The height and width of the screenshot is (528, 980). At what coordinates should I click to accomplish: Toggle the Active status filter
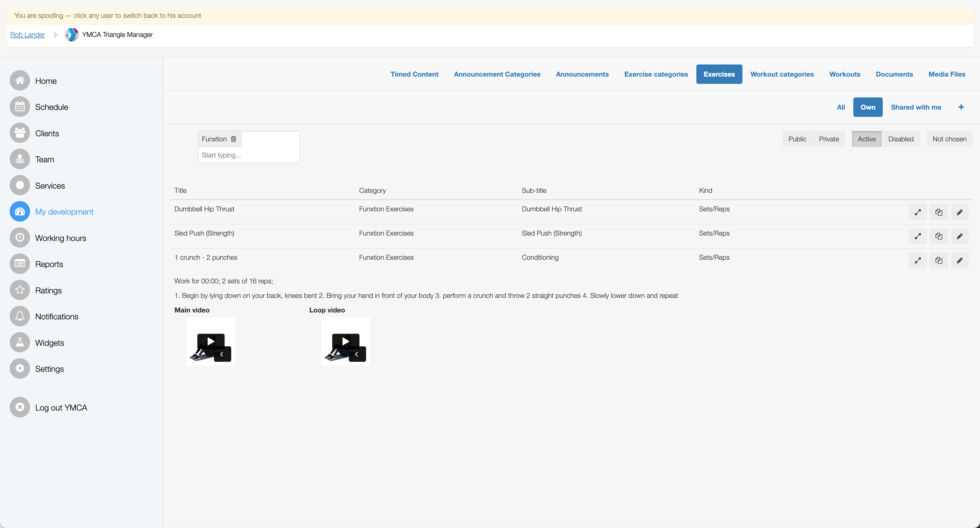[866, 139]
